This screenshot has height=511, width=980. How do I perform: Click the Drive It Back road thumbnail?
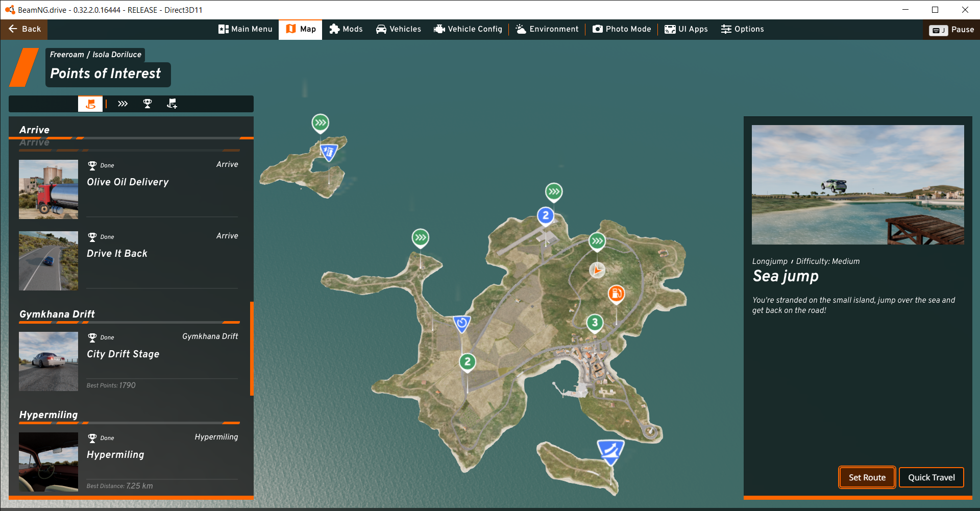[x=48, y=261]
